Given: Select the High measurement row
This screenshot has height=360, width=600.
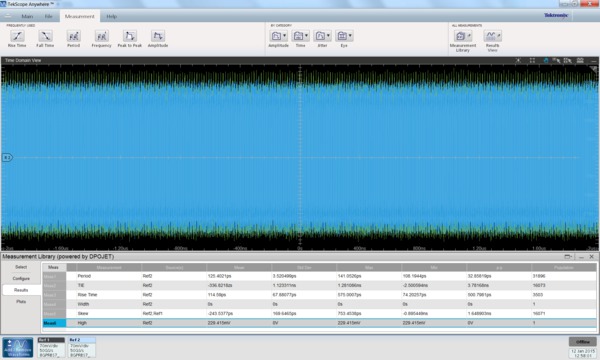Looking at the screenshot, I should tap(319, 323).
